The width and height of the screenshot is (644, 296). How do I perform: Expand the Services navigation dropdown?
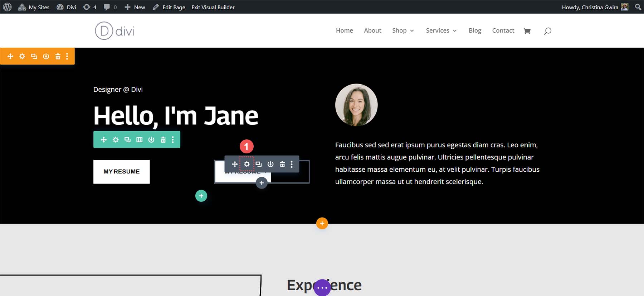(x=441, y=30)
